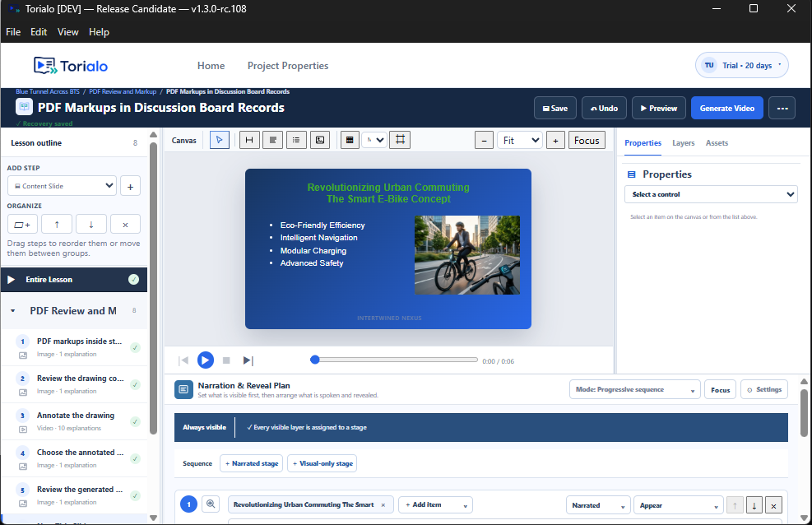Screen dimensions: 812x525
Task: Switch to the Assets tab
Action: point(717,143)
